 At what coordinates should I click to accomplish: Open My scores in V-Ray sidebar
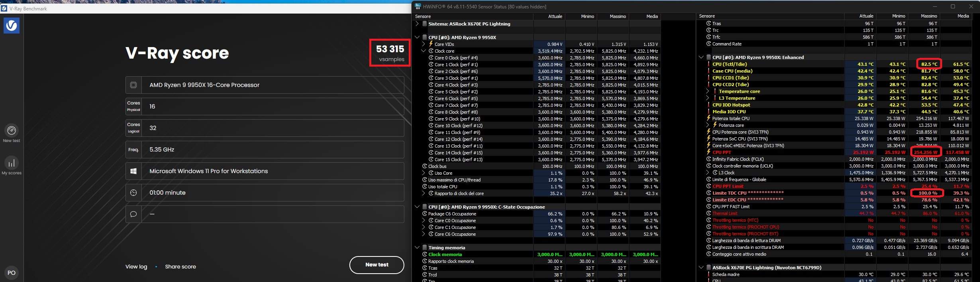(x=12, y=166)
